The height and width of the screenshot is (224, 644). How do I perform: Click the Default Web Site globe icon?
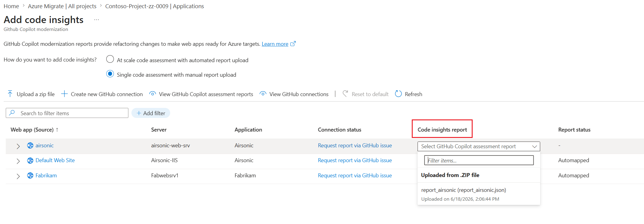[x=30, y=160]
